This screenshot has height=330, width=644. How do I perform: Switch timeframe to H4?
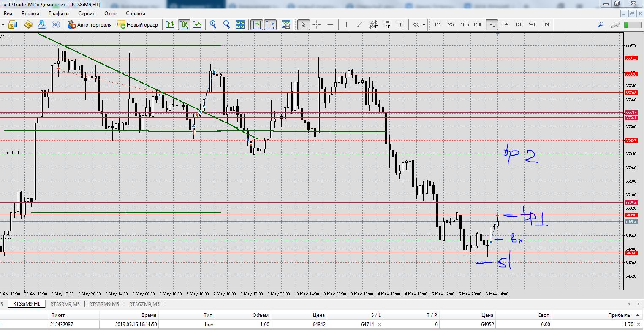pyautogui.click(x=505, y=24)
